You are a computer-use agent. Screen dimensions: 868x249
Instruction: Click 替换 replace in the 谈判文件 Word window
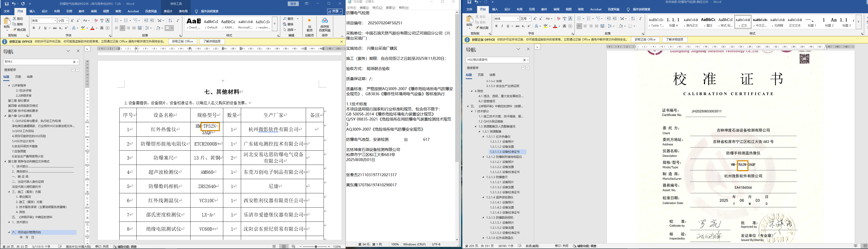point(288,24)
